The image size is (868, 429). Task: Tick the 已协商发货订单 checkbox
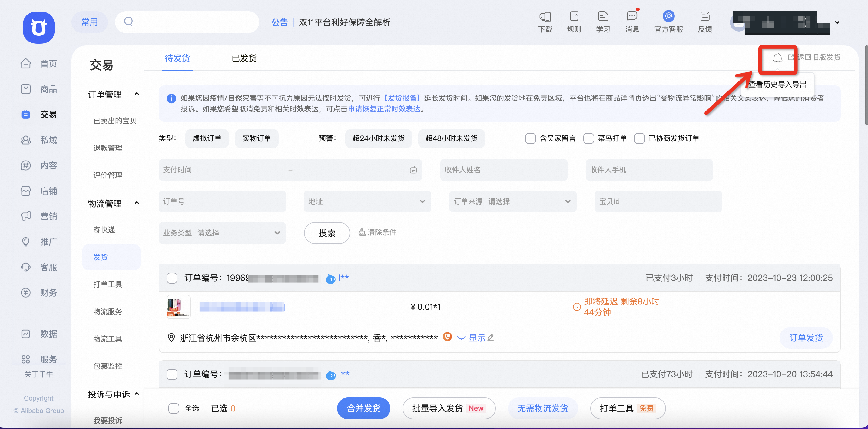pos(639,138)
